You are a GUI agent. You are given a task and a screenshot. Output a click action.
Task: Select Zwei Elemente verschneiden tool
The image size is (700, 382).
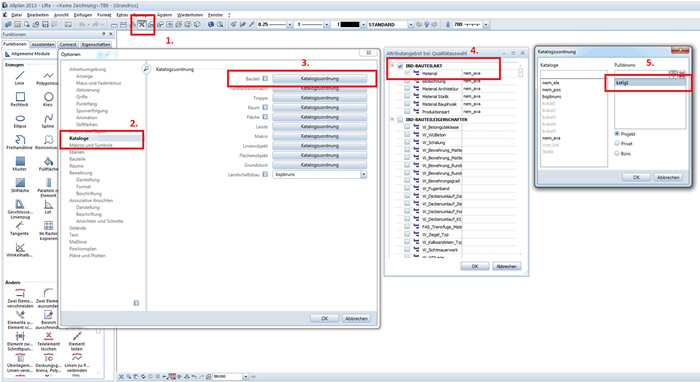click(20, 298)
